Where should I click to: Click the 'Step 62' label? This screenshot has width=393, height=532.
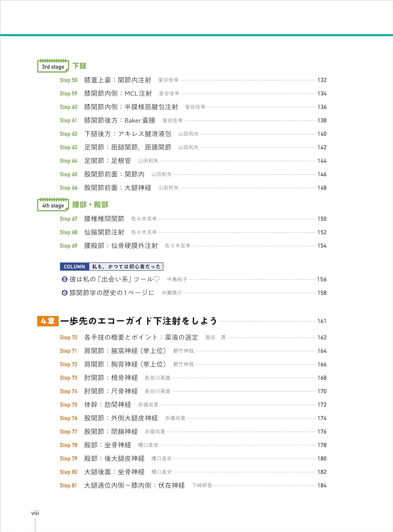[68, 134]
